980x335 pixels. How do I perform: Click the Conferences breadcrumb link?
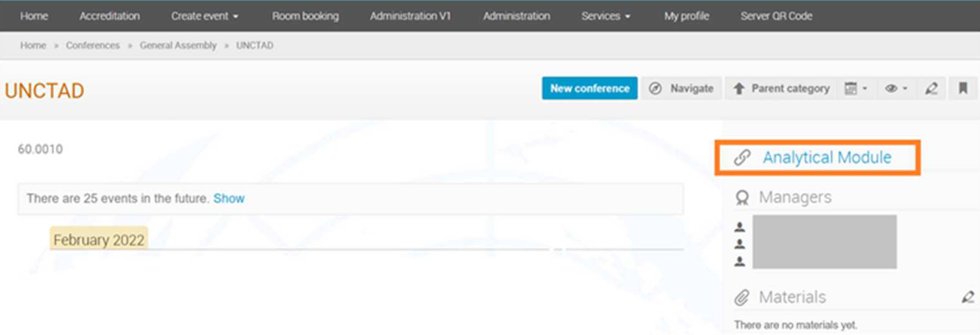(93, 45)
